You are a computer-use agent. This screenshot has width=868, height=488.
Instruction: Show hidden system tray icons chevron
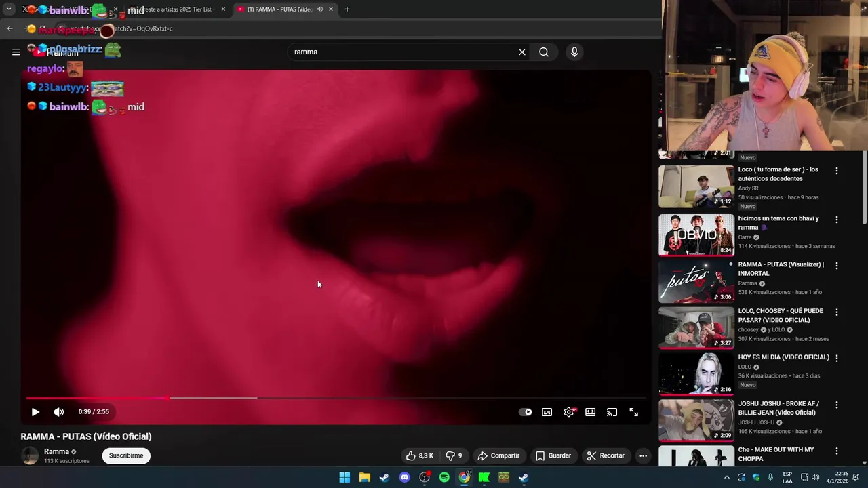coord(727,477)
